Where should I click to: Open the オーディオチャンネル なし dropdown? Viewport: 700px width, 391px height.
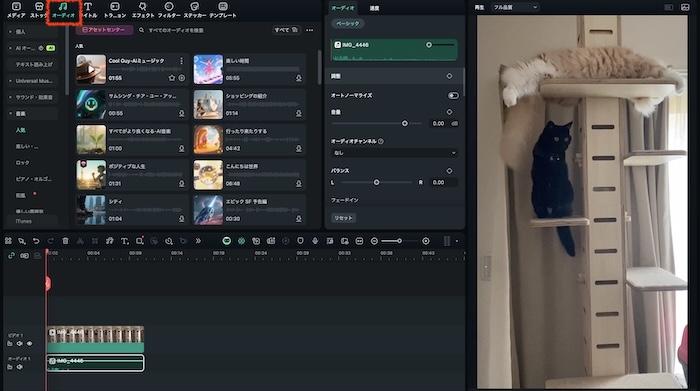(395, 153)
